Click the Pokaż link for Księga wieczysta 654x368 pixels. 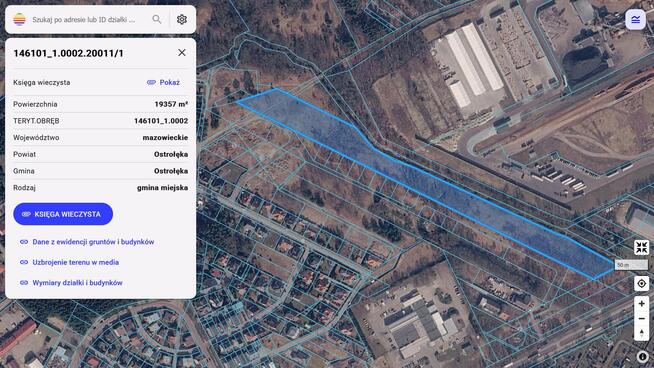click(x=164, y=82)
